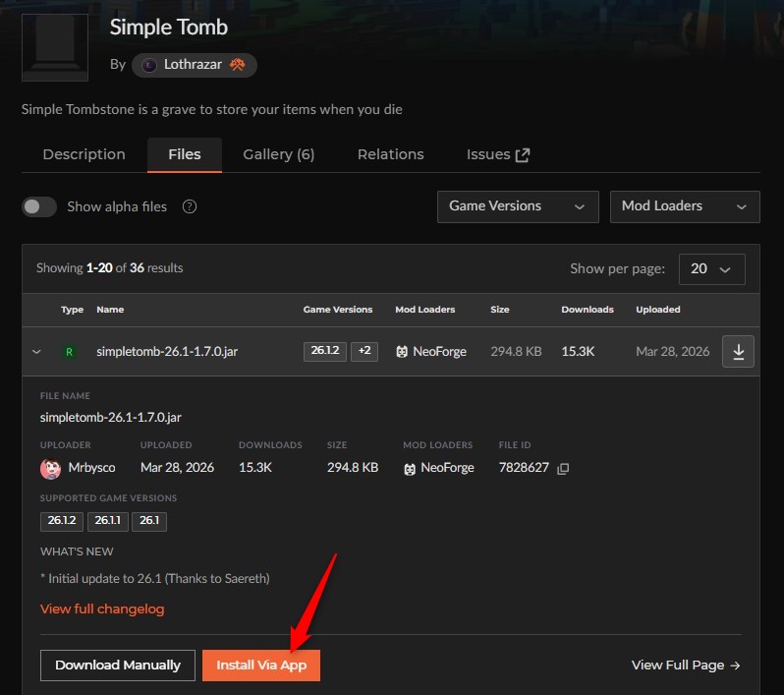Image resolution: width=784 pixels, height=695 pixels.
Task: Open uploader Mrbysco's name link
Action: pyautogui.click(x=92, y=468)
